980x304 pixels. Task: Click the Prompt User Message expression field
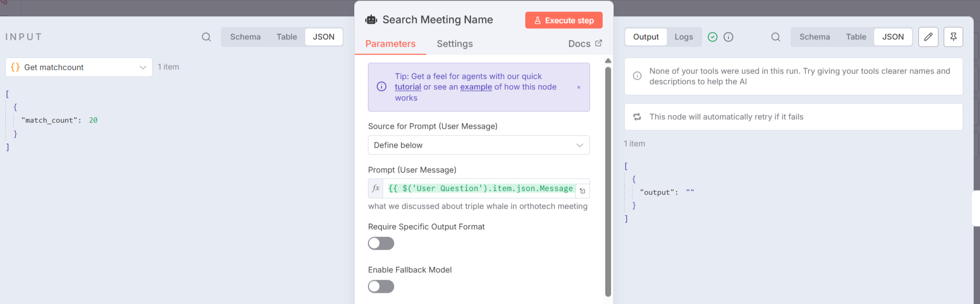tap(480, 188)
